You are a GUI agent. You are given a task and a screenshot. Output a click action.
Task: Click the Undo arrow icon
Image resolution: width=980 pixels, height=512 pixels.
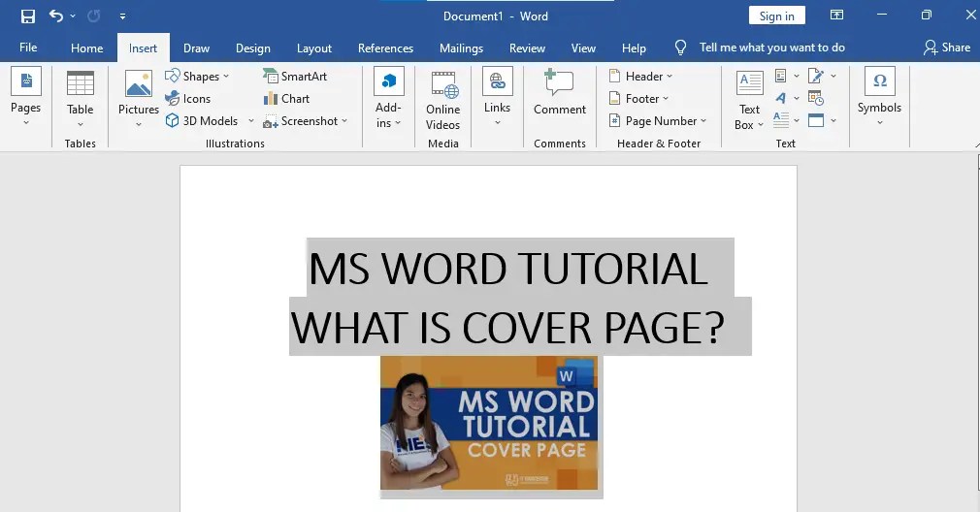56,16
